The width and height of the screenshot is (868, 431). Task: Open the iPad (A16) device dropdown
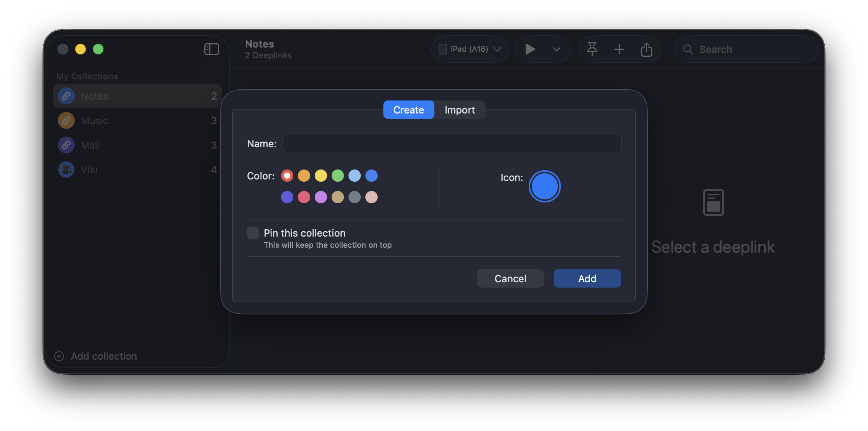470,49
